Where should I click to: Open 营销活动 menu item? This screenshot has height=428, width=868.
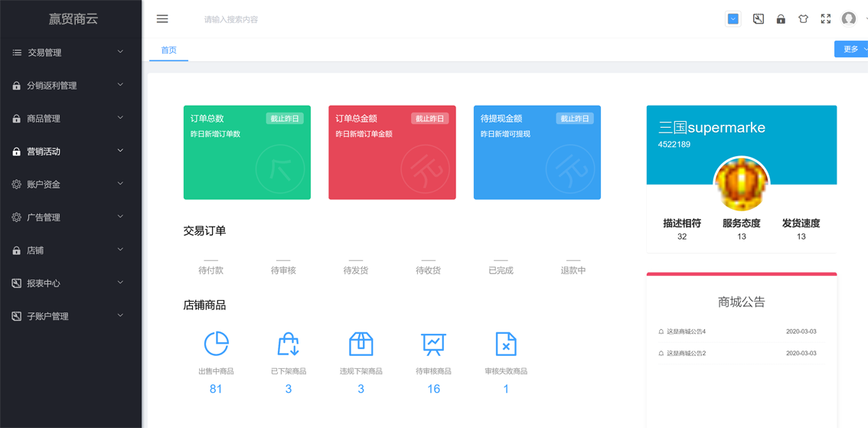point(71,151)
